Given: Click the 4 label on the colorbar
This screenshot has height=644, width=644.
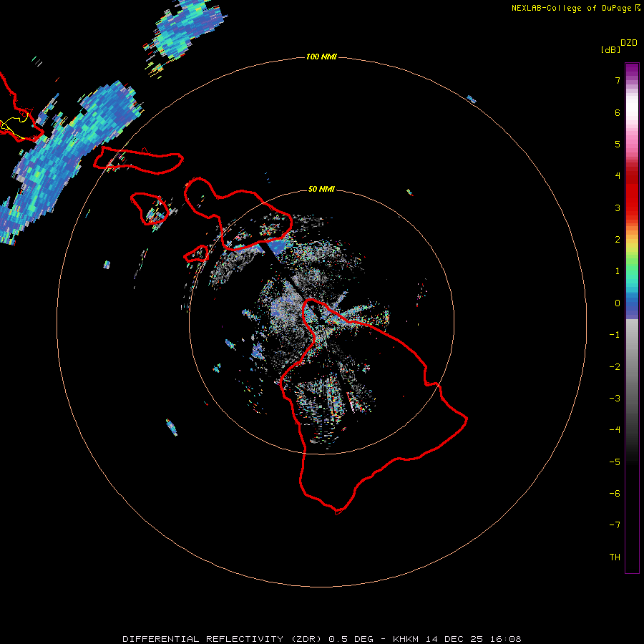Looking at the screenshot, I should click(618, 176).
